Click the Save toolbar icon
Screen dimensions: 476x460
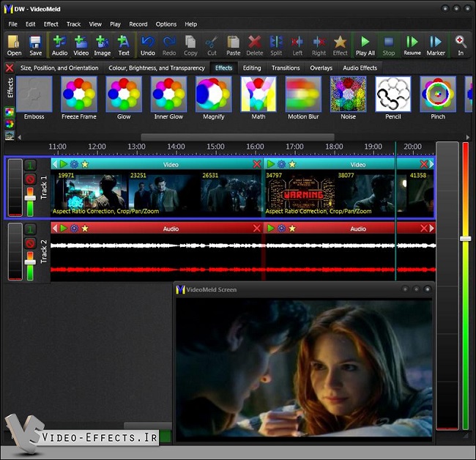point(36,45)
